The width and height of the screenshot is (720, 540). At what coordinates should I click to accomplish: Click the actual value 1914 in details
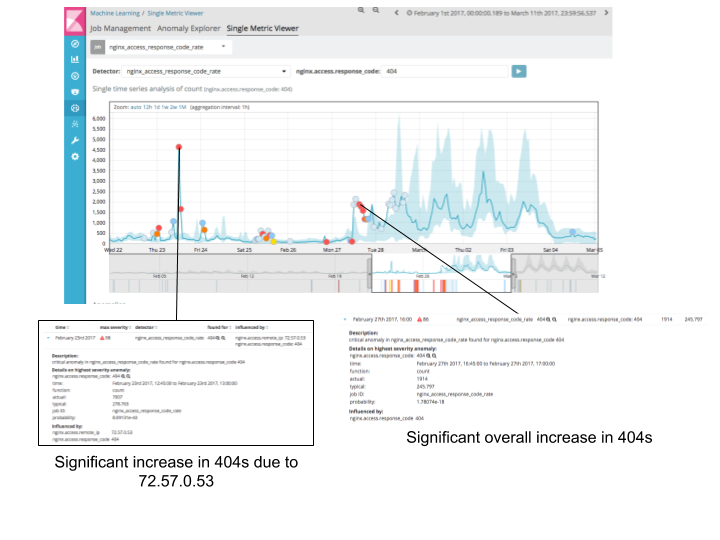click(422, 379)
